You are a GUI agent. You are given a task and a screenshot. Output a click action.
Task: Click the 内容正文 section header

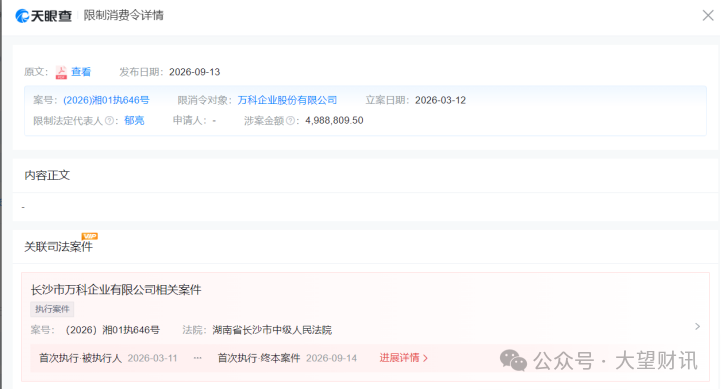[x=47, y=175]
